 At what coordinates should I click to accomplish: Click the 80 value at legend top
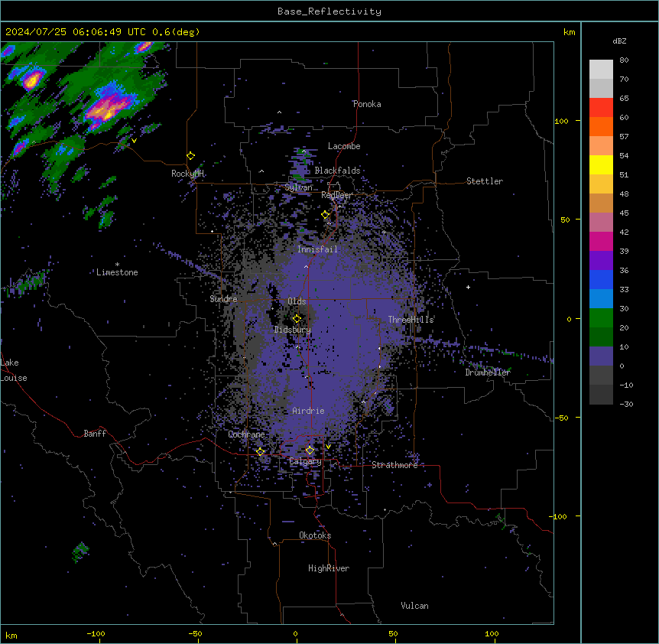(624, 60)
